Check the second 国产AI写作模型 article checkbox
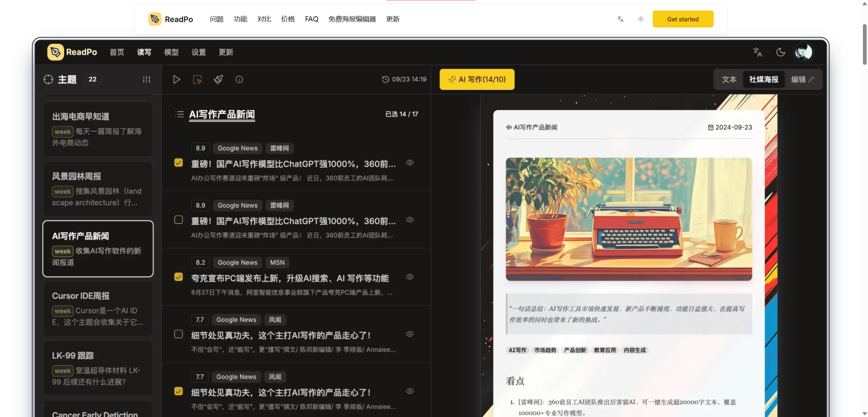The height and width of the screenshot is (417, 868). (178, 220)
